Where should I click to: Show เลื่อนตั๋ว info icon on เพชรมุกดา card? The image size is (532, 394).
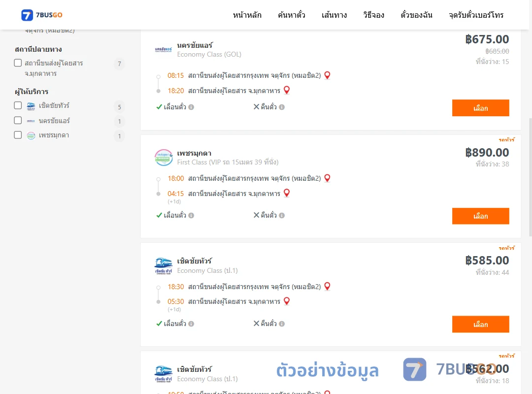(191, 216)
